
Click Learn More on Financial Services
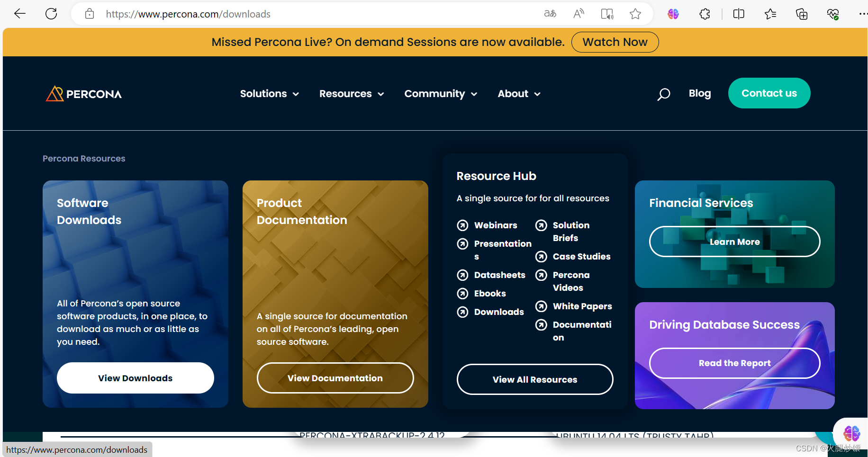coord(735,242)
